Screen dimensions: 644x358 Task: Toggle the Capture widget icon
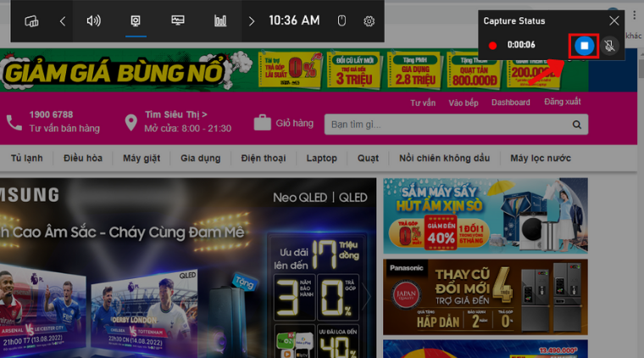tap(136, 20)
